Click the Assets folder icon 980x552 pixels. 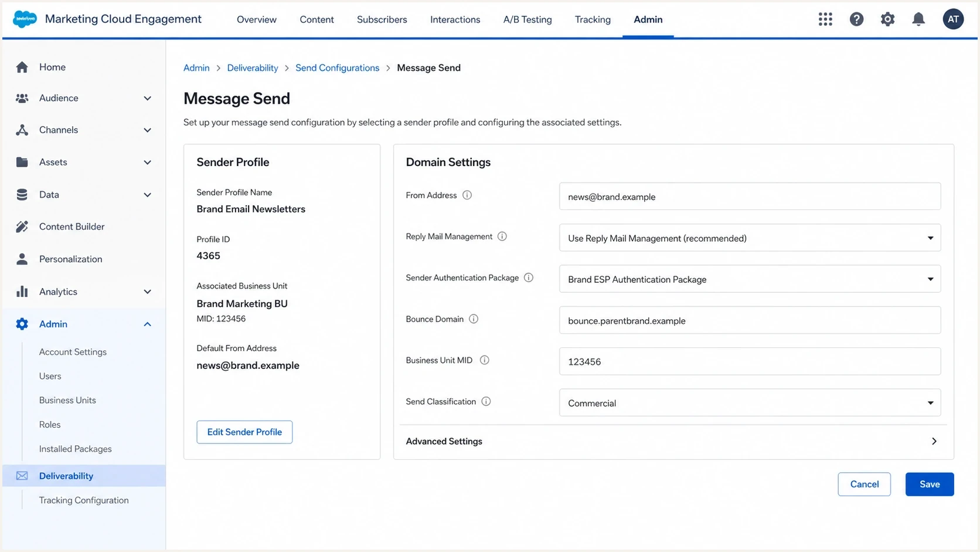pos(22,162)
